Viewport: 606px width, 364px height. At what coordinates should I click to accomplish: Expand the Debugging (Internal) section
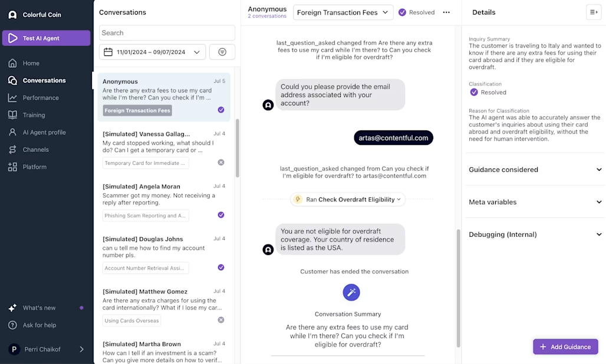coord(535,234)
